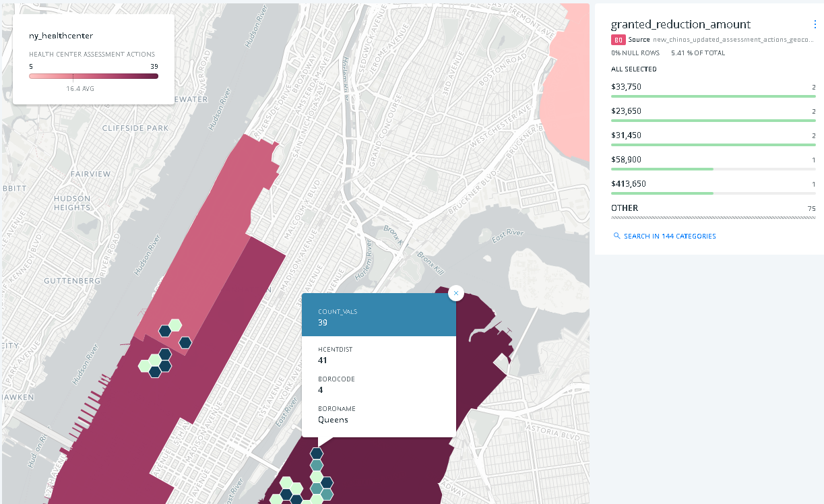Image resolution: width=824 pixels, height=504 pixels.
Task: Open the granted_reduction_amount options kebab menu
Action: coord(815,24)
